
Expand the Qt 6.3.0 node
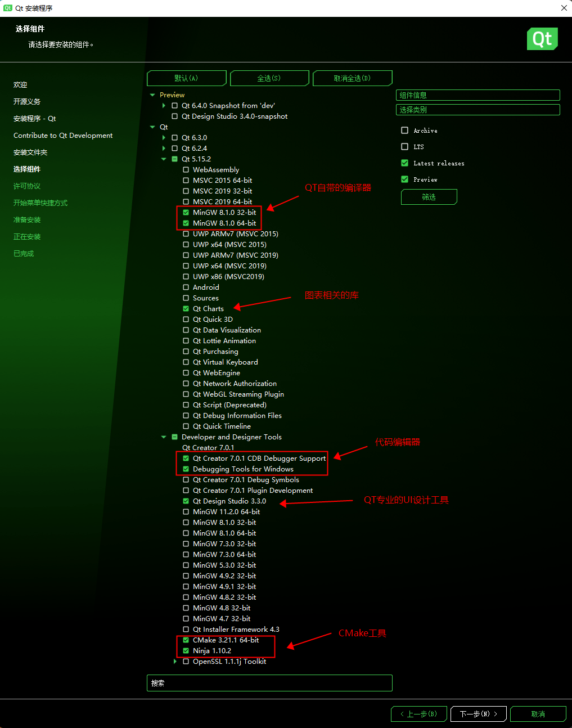coord(164,138)
